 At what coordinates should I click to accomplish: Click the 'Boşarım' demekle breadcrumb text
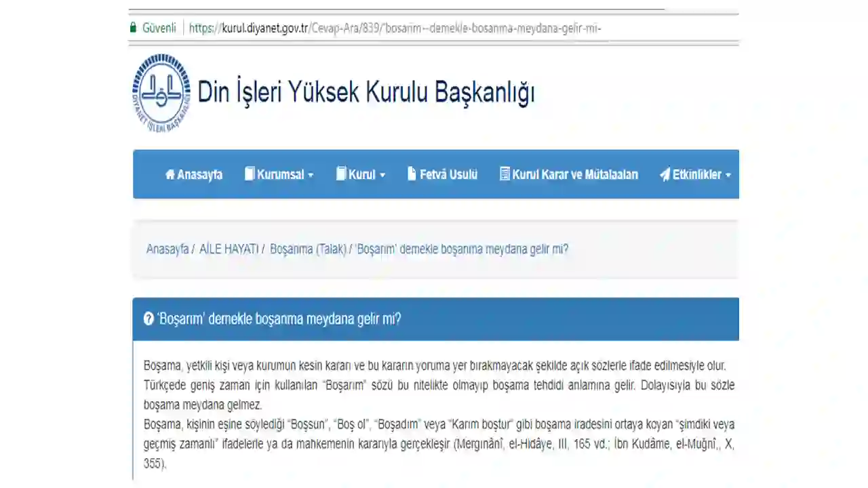tap(462, 249)
